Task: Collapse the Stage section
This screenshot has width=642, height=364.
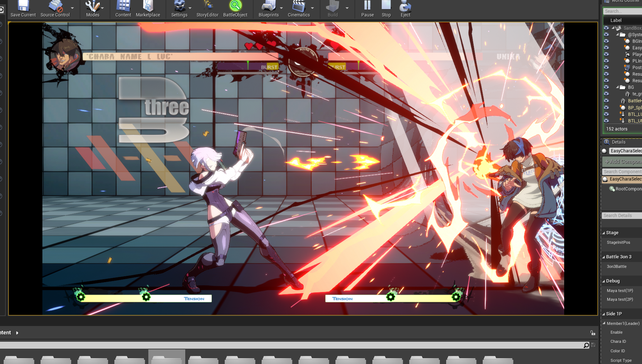Action: coord(604,233)
